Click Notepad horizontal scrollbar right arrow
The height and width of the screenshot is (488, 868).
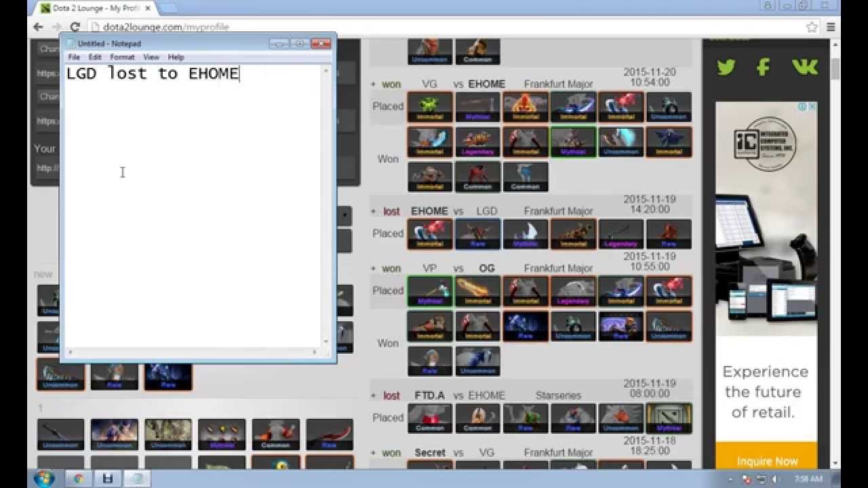[315, 352]
